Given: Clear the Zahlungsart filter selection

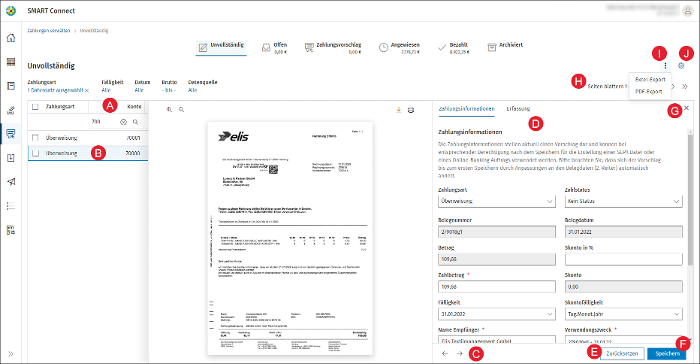Looking at the screenshot, I should click(87, 91).
